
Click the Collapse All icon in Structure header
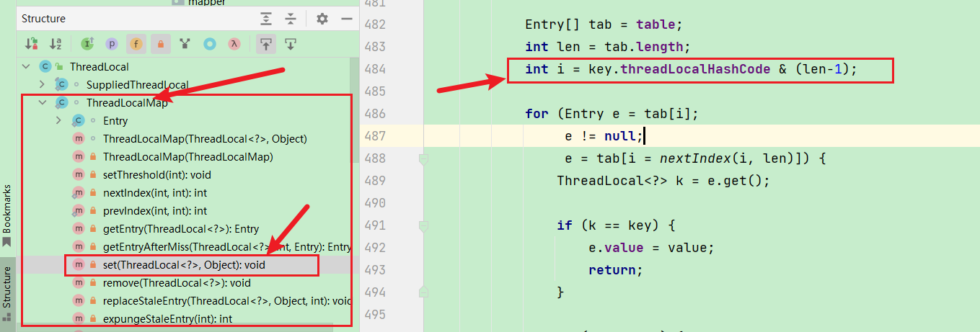(291, 19)
